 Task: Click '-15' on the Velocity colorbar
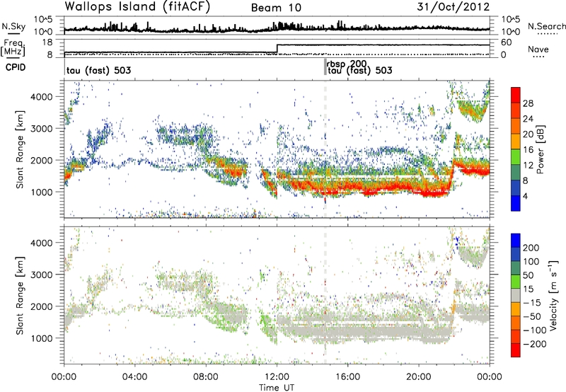point(532,302)
